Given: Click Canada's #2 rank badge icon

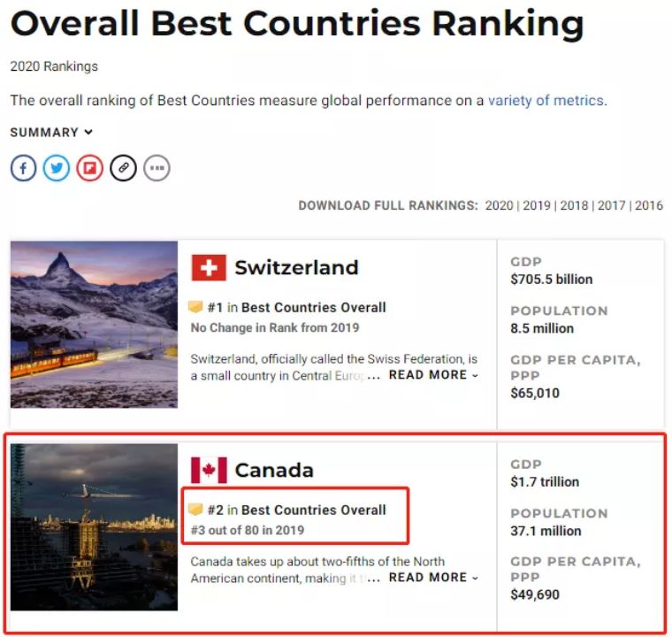Looking at the screenshot, I should coord(196,510).
